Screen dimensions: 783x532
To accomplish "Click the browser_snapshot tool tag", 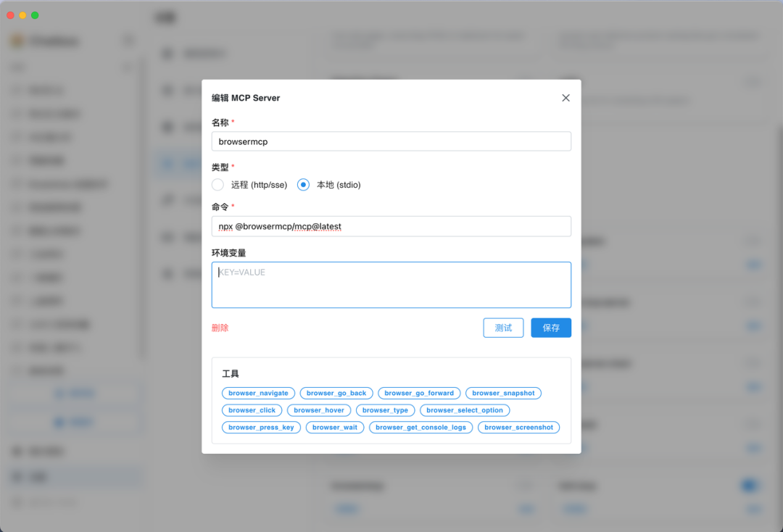I will tap(503, 394).
